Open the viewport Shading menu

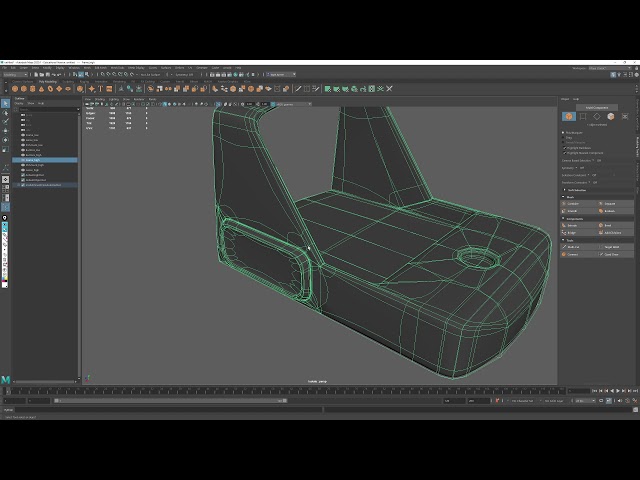(100, 99)
